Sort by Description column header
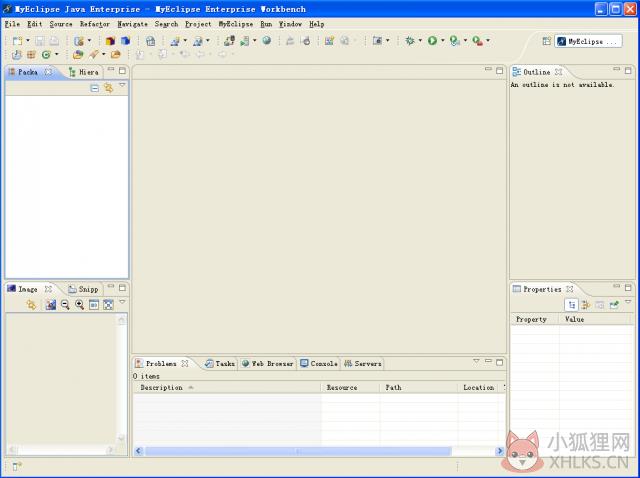Viewport: 640px width, 478px height. 227,387
